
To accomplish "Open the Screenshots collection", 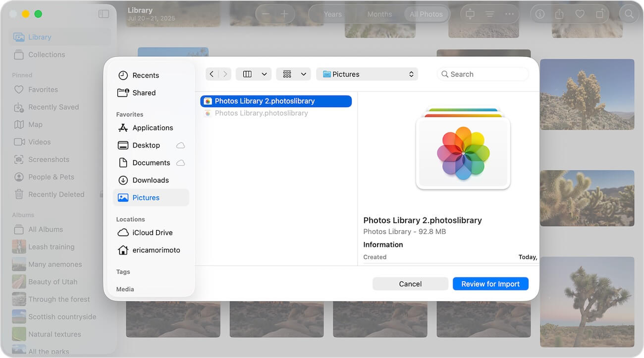I will point(49,160).
